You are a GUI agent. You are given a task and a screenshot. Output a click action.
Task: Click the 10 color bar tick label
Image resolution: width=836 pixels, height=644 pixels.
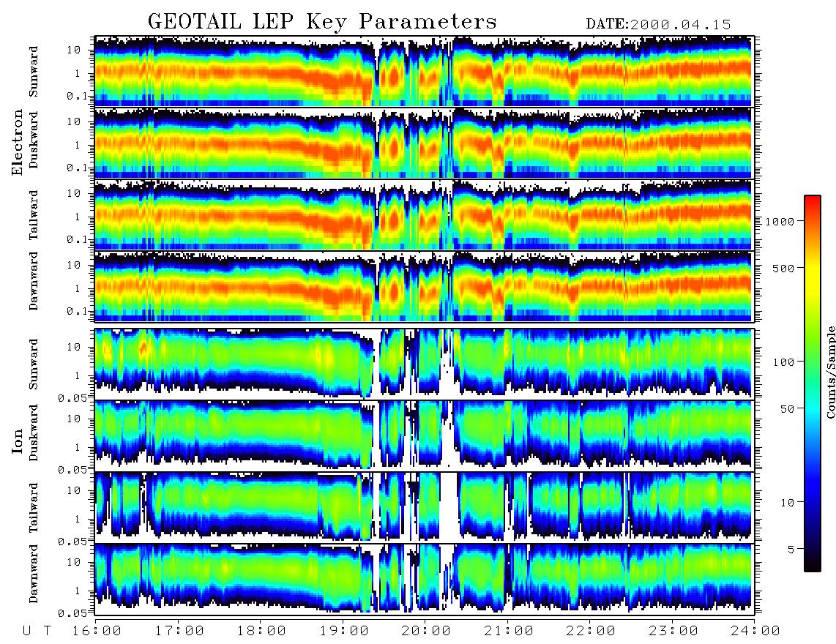[x=788, y=503]
